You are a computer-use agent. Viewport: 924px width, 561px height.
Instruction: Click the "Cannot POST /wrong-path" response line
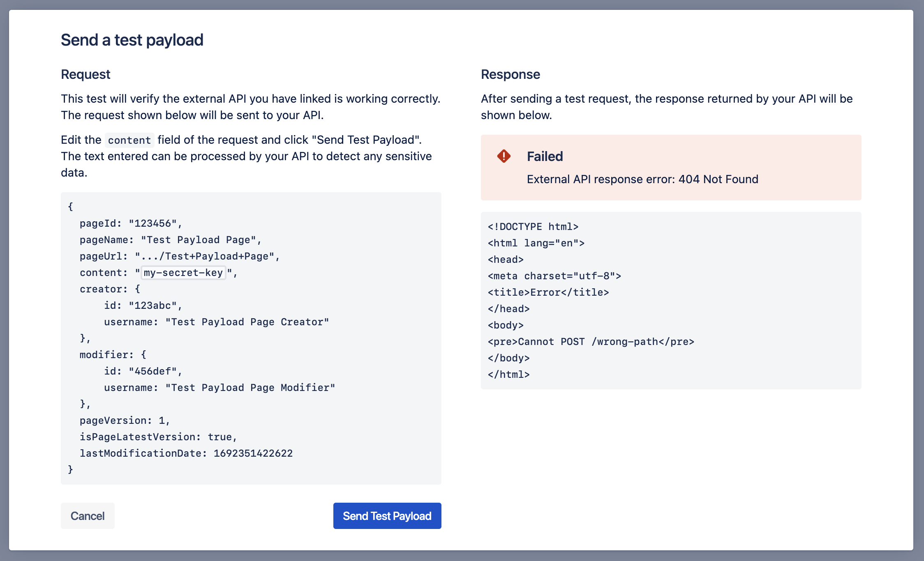pyautogui.click(x=591, y=342)
